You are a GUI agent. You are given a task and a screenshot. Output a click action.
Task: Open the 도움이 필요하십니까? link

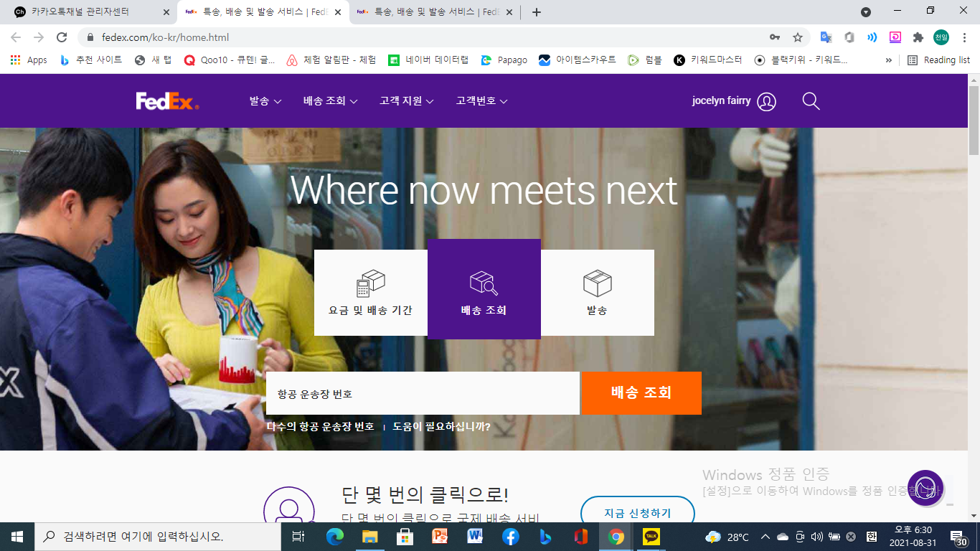click(441, 427)
